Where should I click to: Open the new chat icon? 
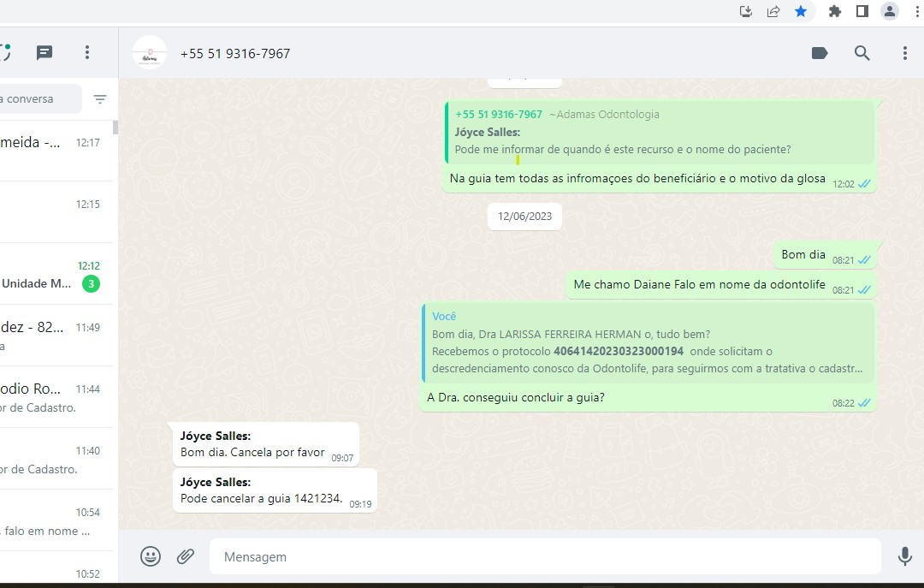tap(44, 53)
